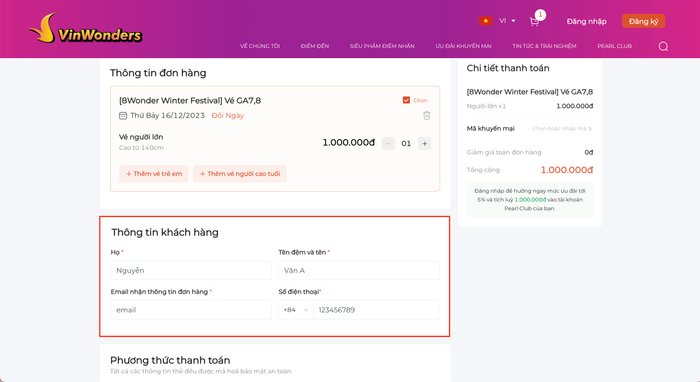Open the Điểm đến menu
The width and height of the screenshot is (700, 382).
tap(315, 46)
